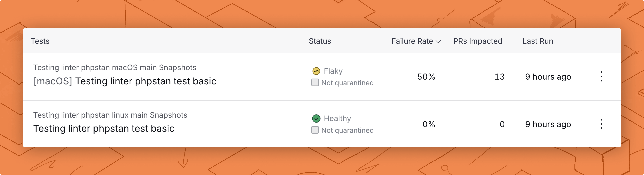
Task: Click the Flaky status label text
Action: point(333,71)
